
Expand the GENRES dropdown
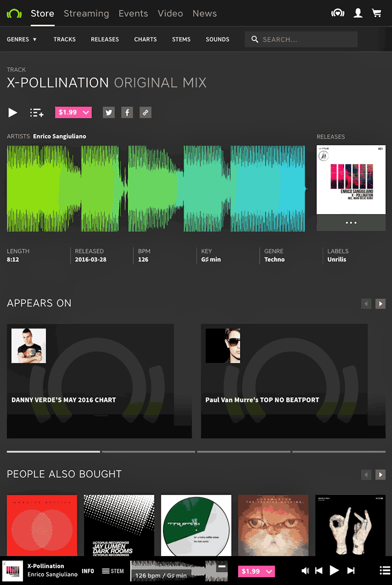22,39
